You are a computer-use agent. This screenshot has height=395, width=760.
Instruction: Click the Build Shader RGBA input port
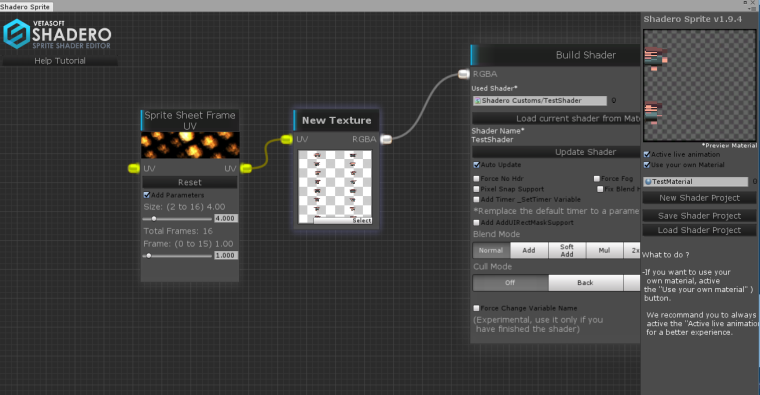coord(464,74)
